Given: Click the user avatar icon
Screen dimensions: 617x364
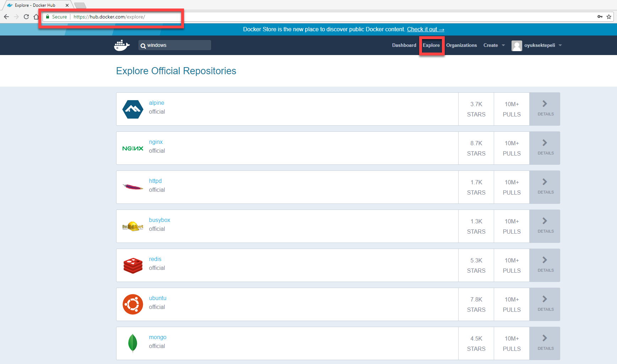Looking at the screenshot, I should pos(517,45).
